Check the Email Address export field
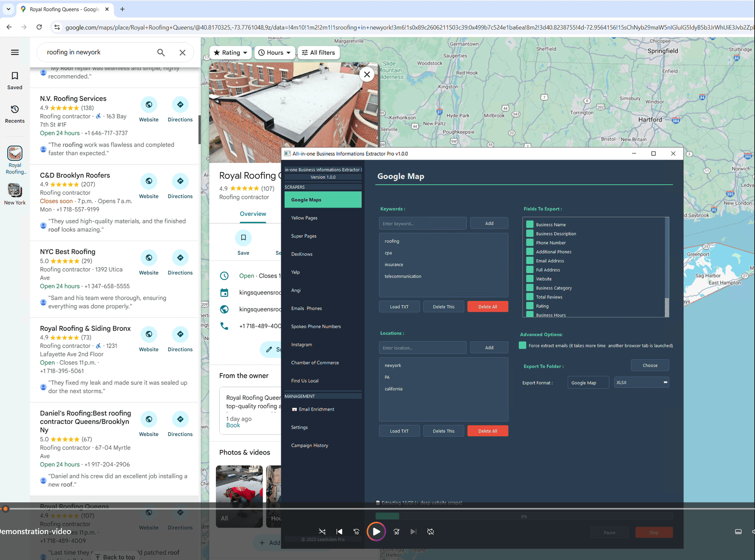The width and height of the screenshot is (755, 560). (529, 260)
